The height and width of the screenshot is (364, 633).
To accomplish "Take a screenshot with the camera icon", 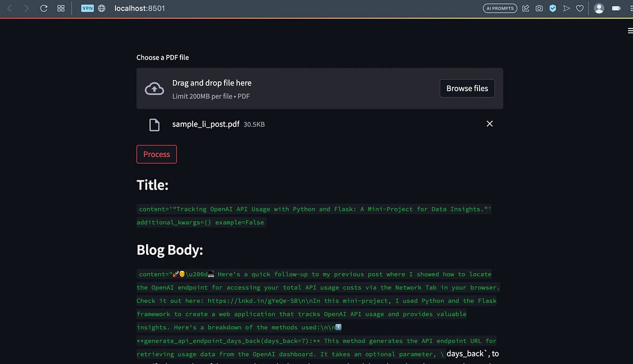I will click(539, 8).
